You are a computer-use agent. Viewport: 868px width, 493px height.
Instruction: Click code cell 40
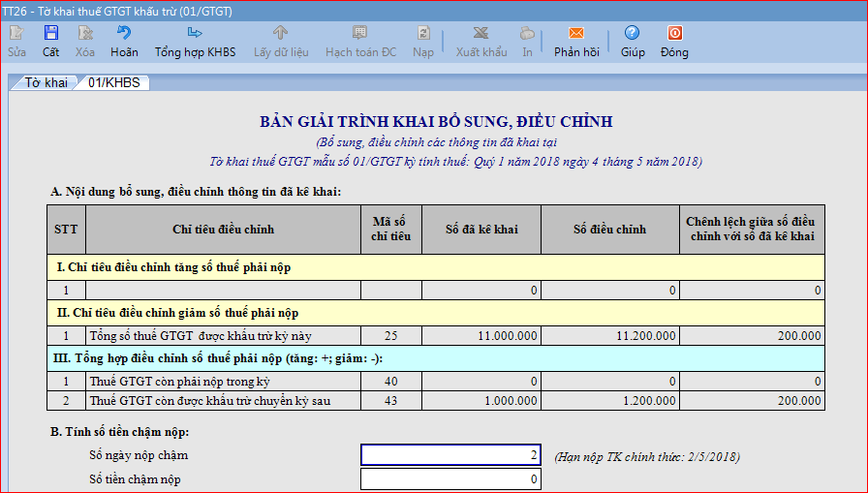point(390,382)
